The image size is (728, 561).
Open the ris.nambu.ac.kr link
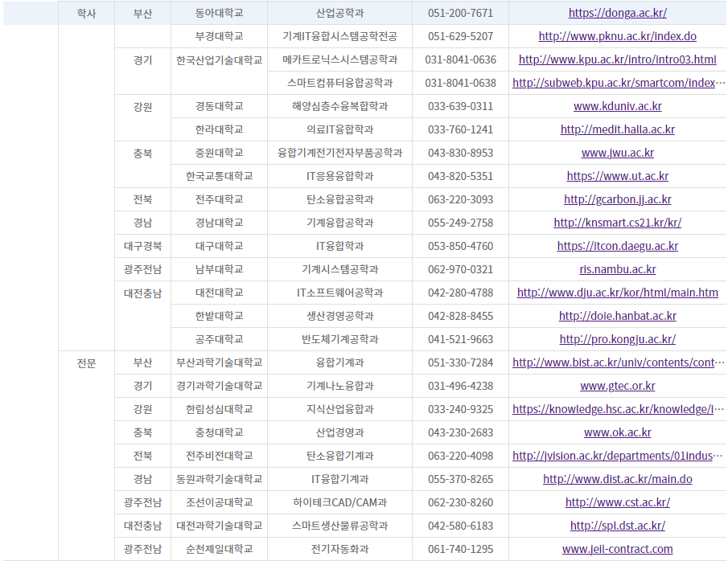pyautogui.click(x=618, y=269)
